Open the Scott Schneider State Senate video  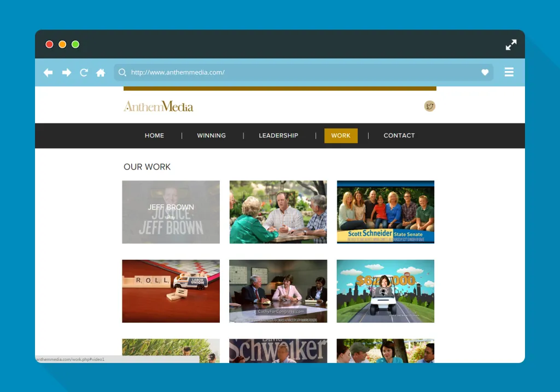tap(386, 212)
